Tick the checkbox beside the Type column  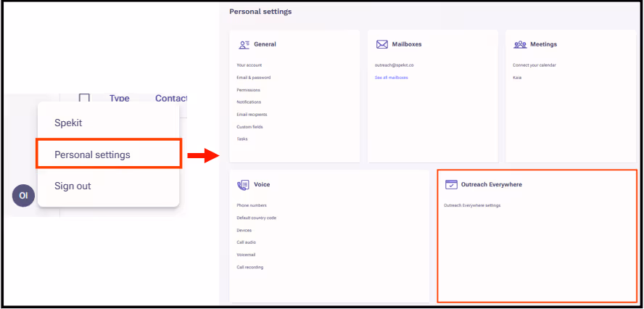click(84, 98)
